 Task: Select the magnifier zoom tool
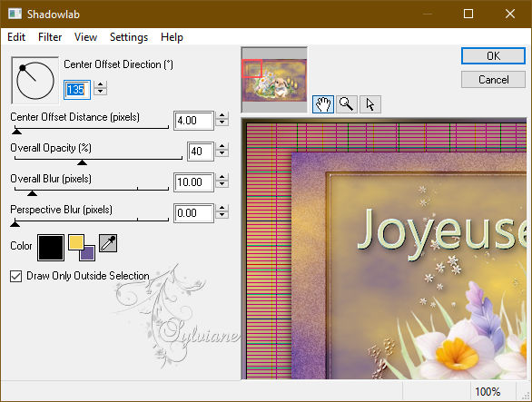[x=347, y=104]
